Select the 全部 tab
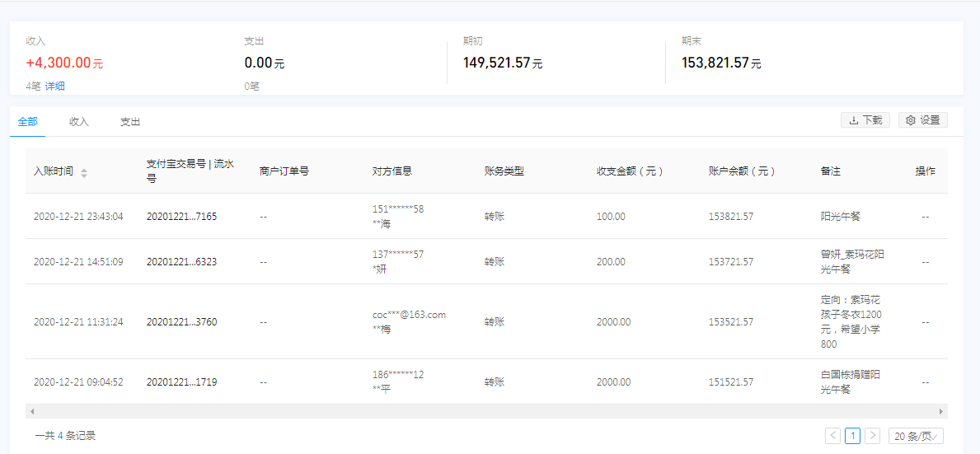Screen dimensions: 980x454 [28, 122]
